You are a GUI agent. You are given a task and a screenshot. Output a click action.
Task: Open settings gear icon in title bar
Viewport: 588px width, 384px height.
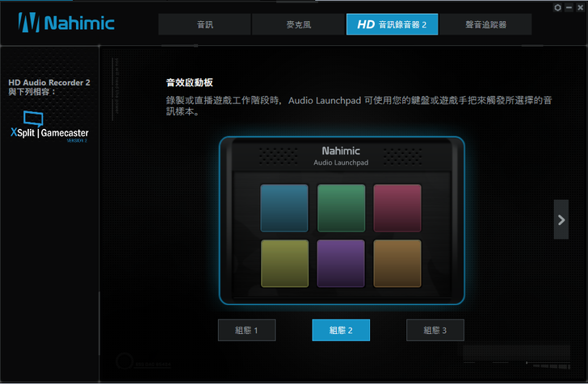point(557,7)
